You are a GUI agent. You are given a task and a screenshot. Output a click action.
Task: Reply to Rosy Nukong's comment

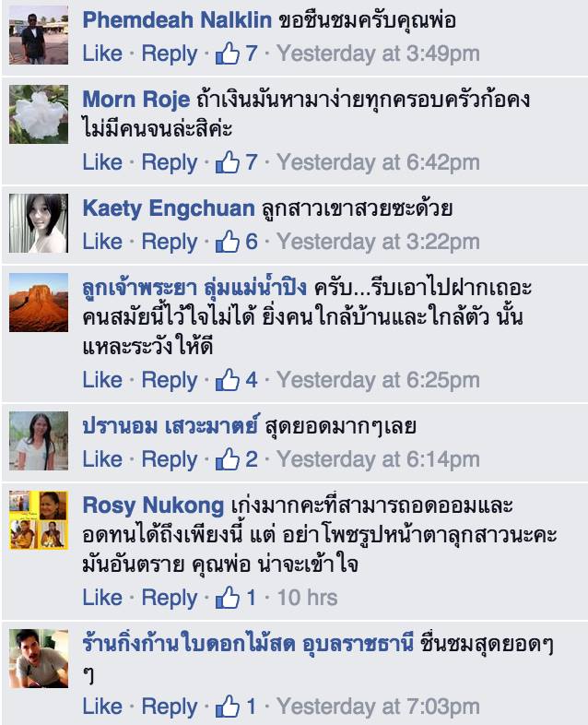(x=170, y=598)
